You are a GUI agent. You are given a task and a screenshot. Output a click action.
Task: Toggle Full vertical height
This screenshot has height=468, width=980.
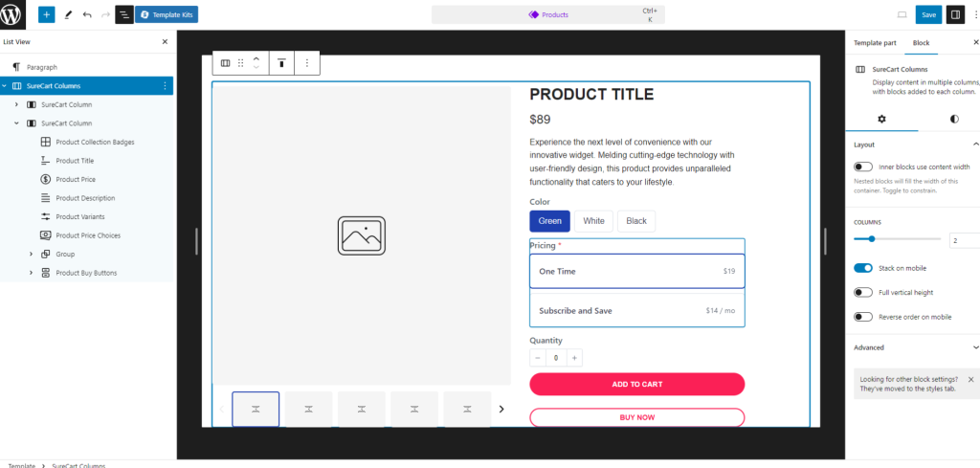tap(863, 293)
